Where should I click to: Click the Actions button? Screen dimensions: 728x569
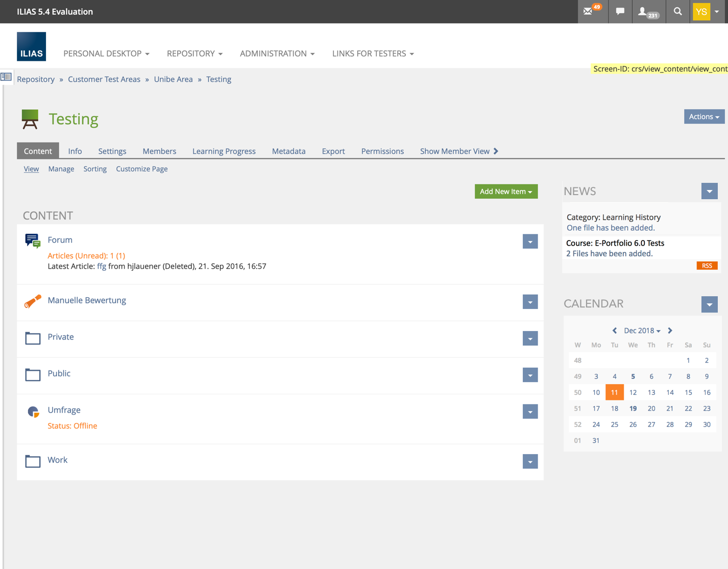(x=703, y=116)
